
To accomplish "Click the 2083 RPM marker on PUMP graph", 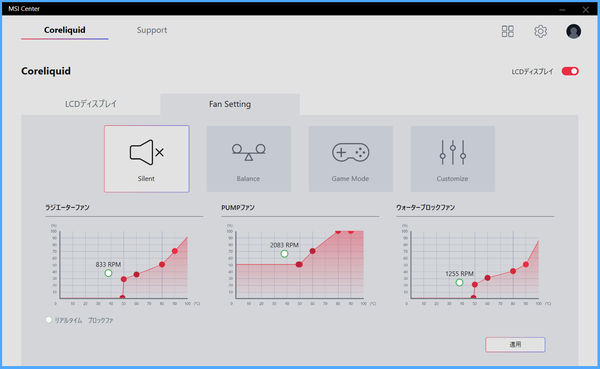I will click(x=284, y=253).
